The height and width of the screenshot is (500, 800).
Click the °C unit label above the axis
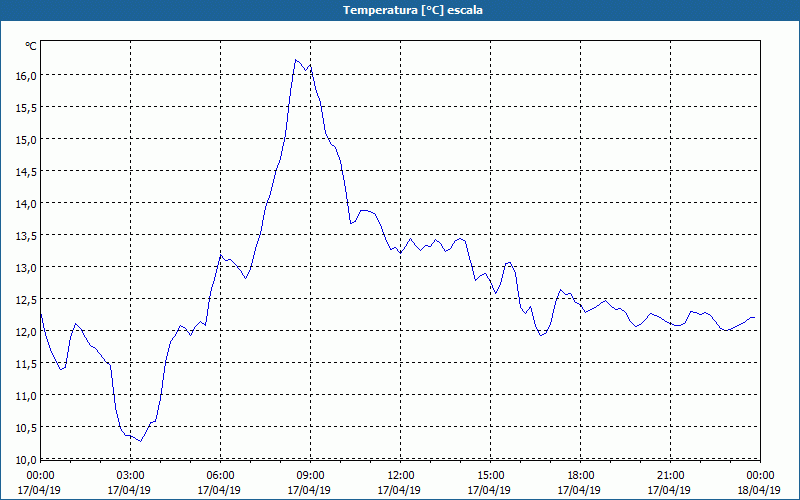pyautogui.click(x=31, y=46)
